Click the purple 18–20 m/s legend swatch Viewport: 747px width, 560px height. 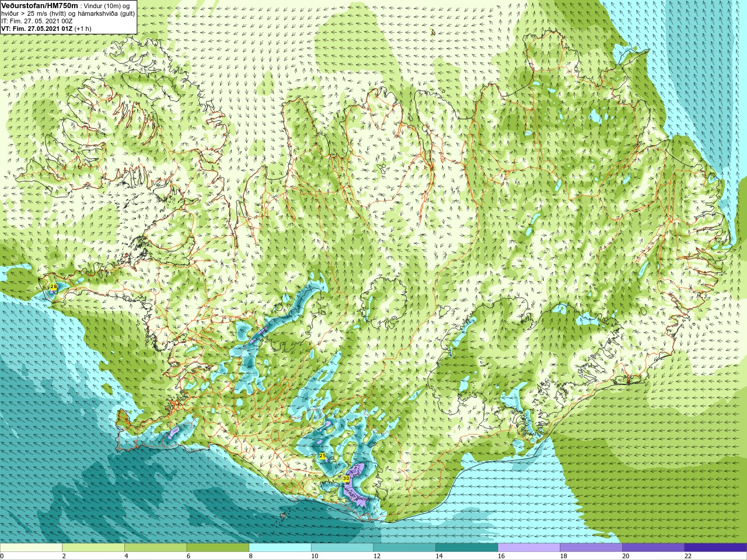(591, 548)
